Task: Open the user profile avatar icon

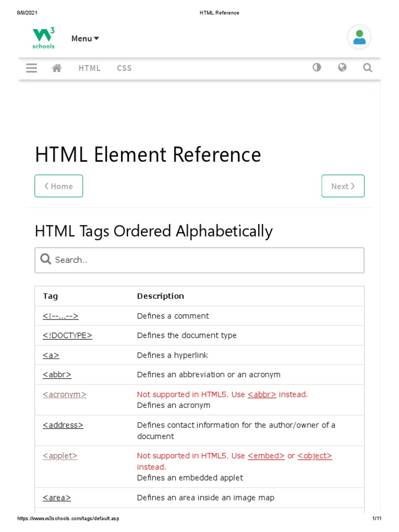Action: (359, 38)
